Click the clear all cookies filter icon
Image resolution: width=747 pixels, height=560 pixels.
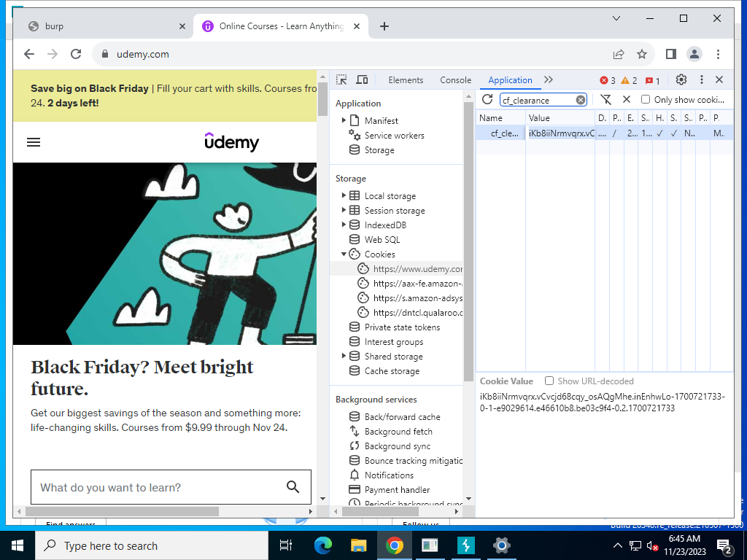click(x=606, y=99)
